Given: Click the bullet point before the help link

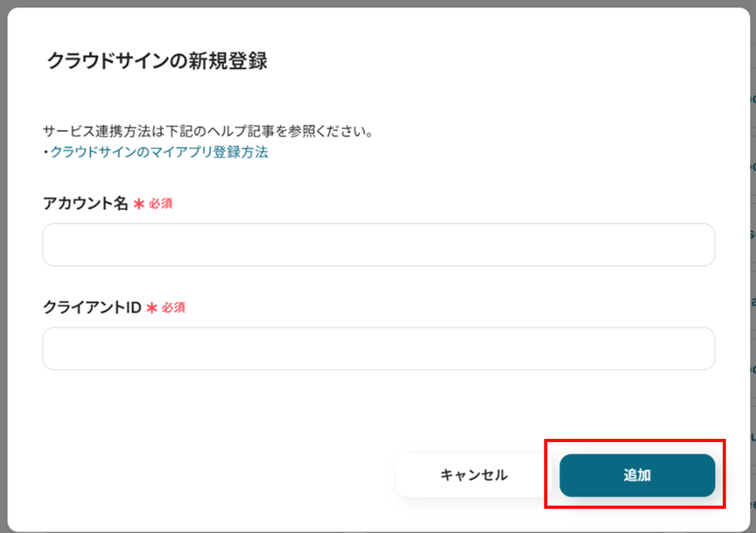Looking at the screenshot, I should (46, 152).
